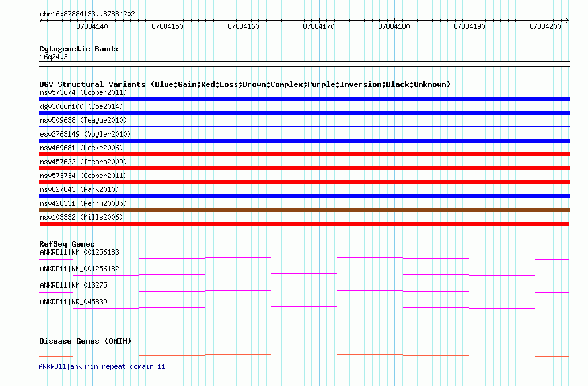
Task: Open transcript ANKRD11|NM_013275
Action: [x=73, y=285]
